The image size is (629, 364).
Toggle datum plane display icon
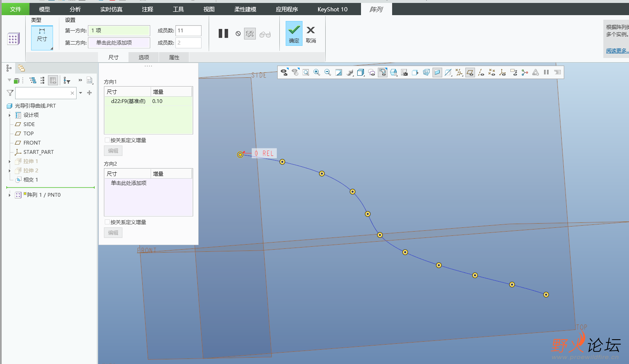(470, 72)
